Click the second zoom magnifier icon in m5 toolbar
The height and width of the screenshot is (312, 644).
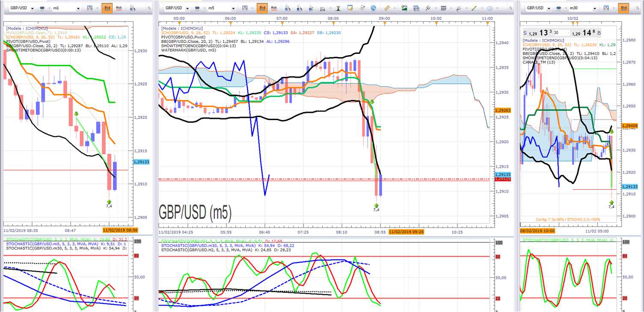300,8
